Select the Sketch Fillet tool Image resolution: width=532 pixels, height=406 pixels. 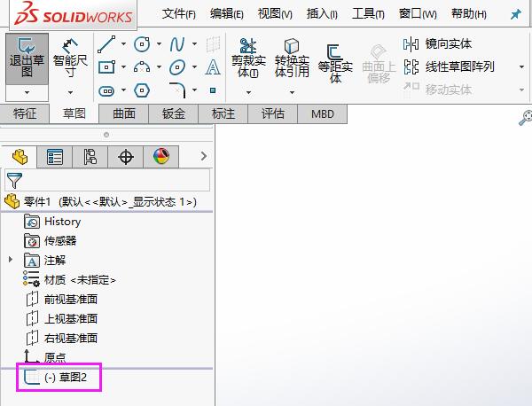click(177, 90)
